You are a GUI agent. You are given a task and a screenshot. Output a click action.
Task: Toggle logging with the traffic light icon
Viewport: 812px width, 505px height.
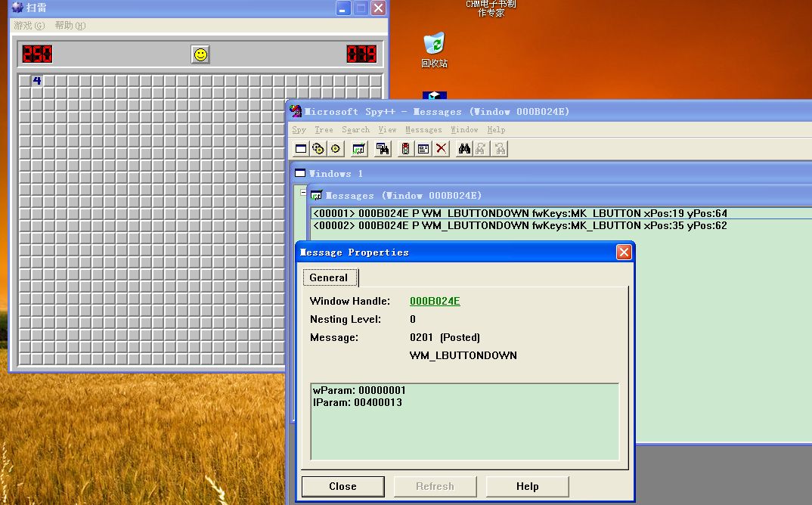405,149
